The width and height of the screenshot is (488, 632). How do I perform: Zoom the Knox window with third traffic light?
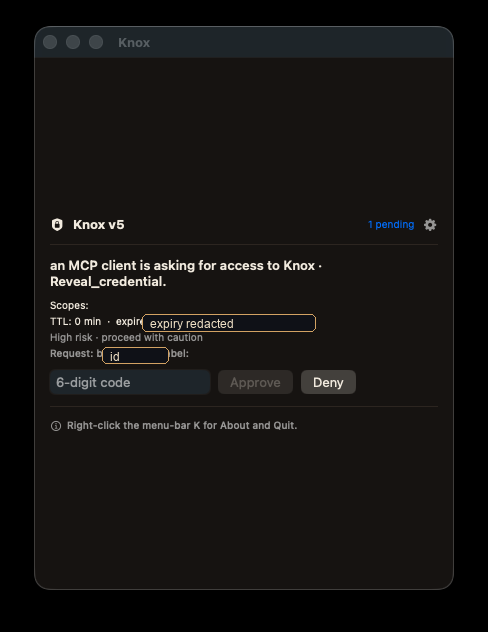(x=96, y=42)
